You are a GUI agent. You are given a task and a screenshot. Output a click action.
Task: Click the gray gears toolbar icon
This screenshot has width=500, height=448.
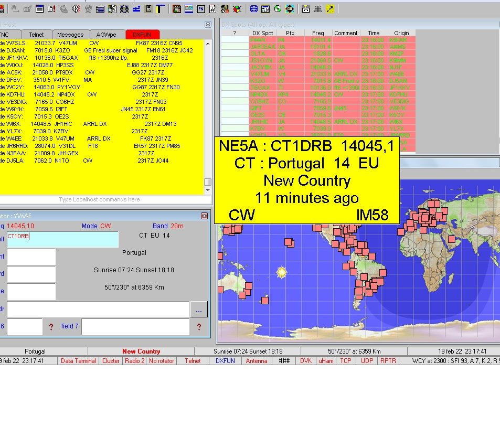point(64,9)
